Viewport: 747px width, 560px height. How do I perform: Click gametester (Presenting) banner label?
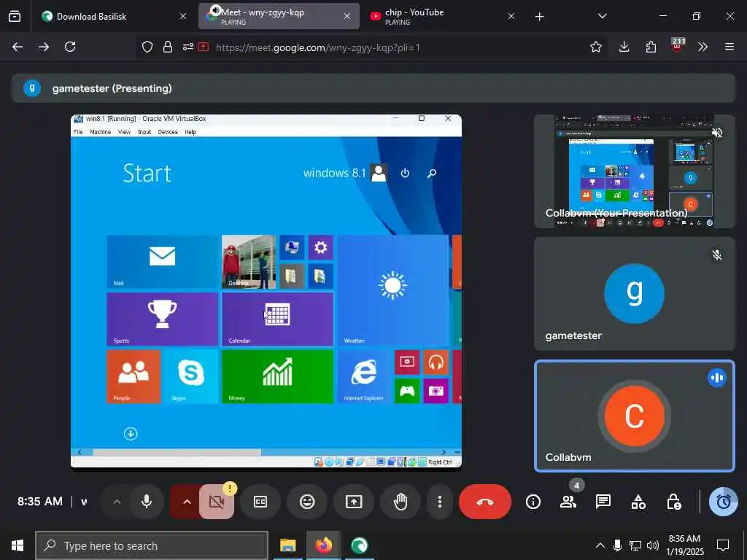(112, 88)
